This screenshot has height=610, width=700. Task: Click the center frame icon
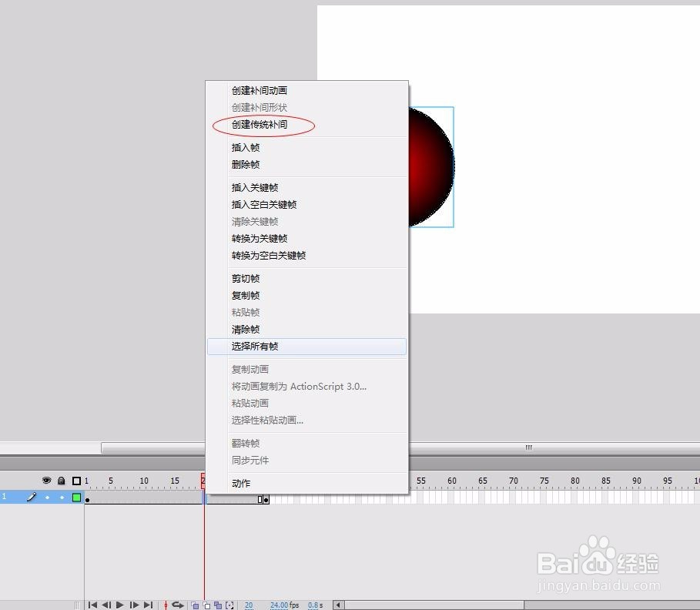point(166,605)
